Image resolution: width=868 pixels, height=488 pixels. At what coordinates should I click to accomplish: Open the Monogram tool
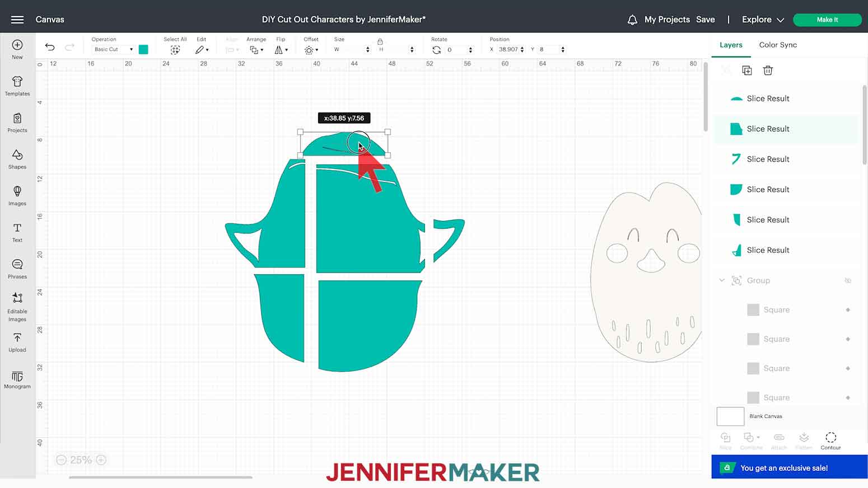(x=17, y=379)
